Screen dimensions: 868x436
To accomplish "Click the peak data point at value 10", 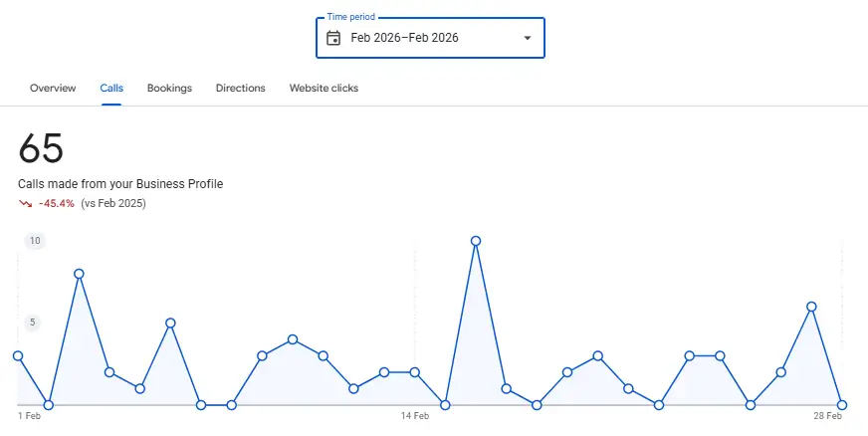I will (476, 241).
